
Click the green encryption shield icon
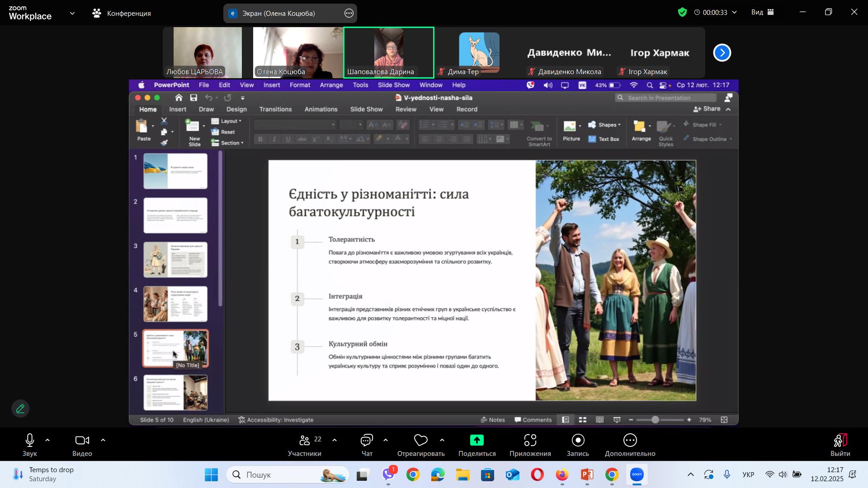[x=682, y=13]
